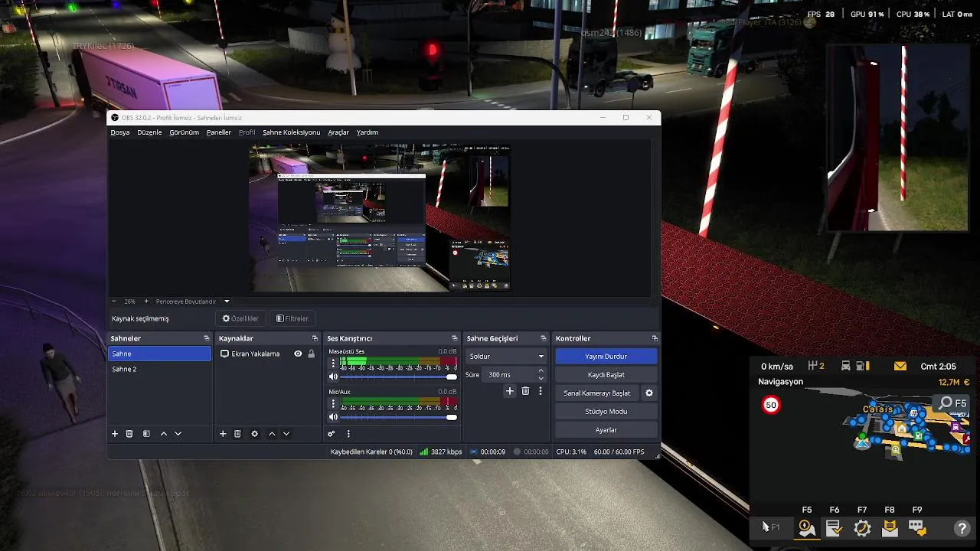980x551 pixels.
Task: Open Ayarlar settings button
Action: pos(606,430)
